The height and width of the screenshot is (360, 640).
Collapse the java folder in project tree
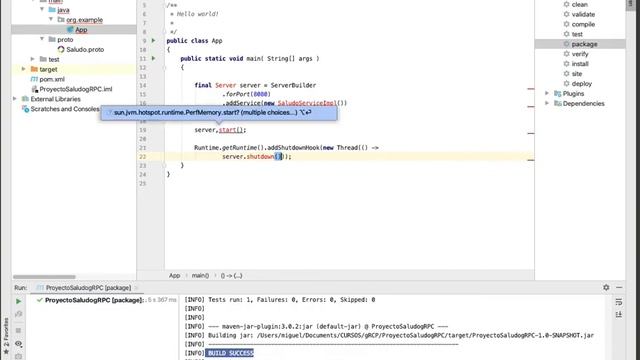(x=42, y=9)
